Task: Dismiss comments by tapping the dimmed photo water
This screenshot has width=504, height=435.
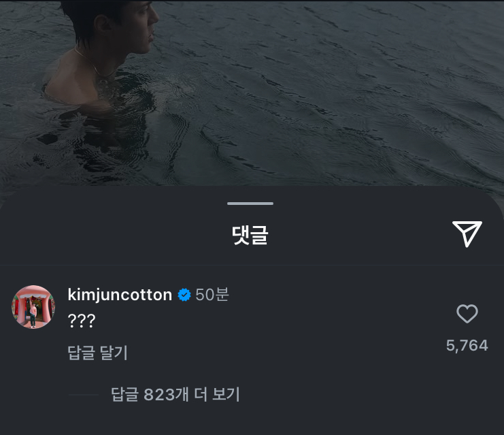Action: click(x=322, y=97)
